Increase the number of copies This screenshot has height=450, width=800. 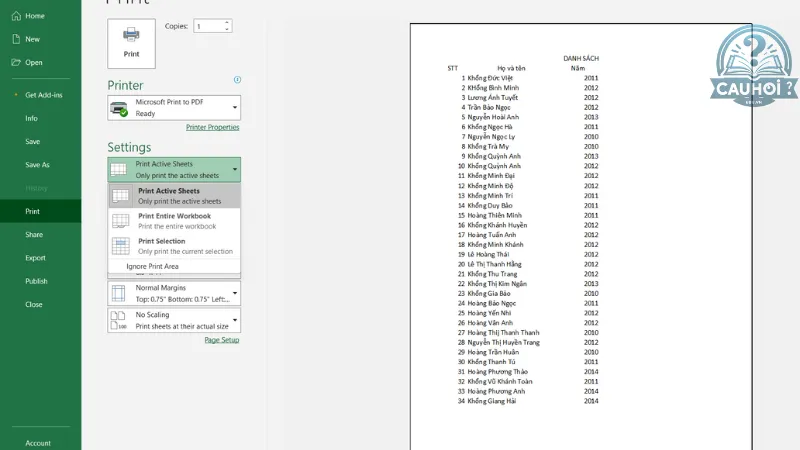(x=227, y=22)
